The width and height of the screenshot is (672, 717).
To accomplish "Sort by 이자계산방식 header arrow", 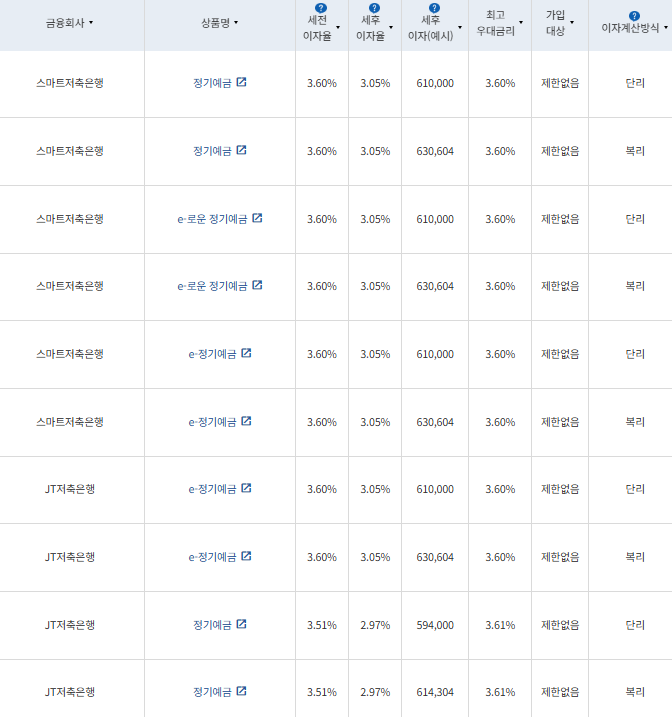I will [666, 28].
